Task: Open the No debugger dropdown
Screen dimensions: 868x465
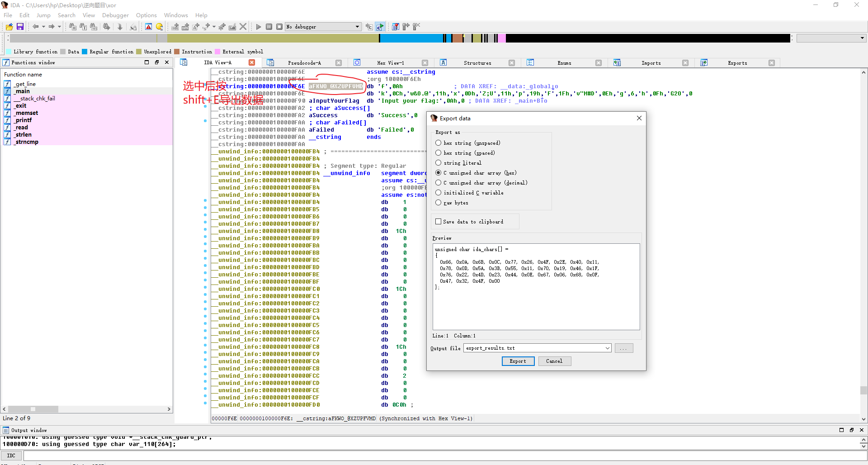Action: point(357,27)
